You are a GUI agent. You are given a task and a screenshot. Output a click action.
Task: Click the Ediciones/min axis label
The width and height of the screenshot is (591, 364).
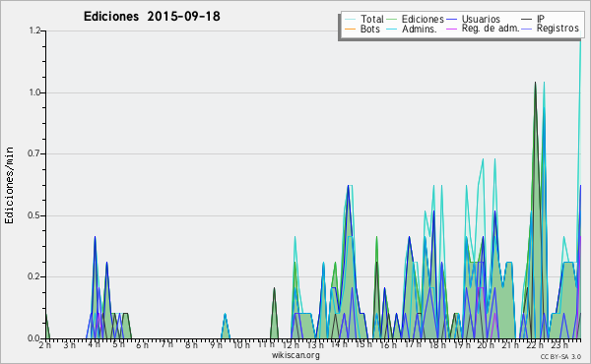tap(9, 186)
